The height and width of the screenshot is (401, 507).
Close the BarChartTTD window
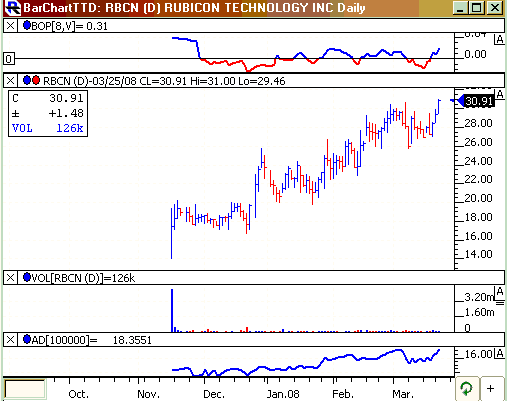[x=494, y=8]
